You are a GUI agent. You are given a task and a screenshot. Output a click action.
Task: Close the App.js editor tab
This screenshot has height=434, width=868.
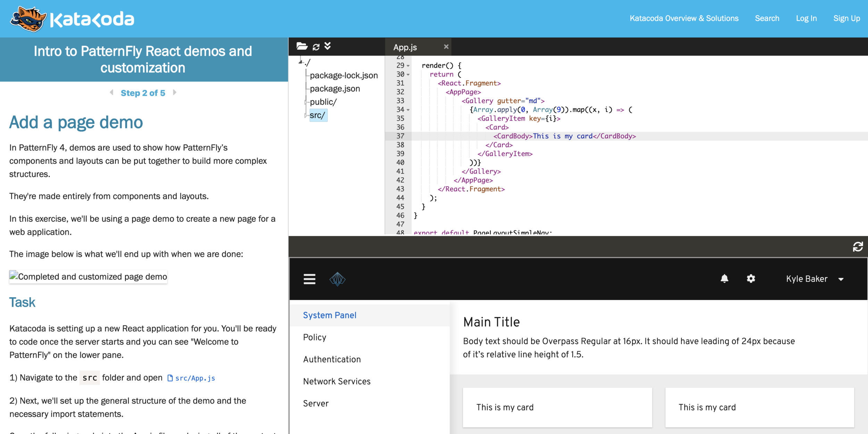[x=446, y=47]
